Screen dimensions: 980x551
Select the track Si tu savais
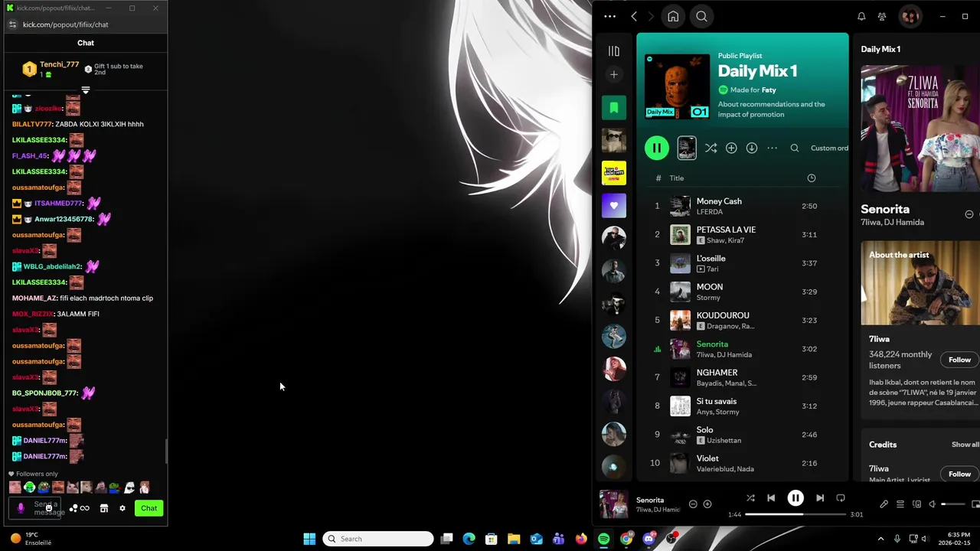pos(743,406)
